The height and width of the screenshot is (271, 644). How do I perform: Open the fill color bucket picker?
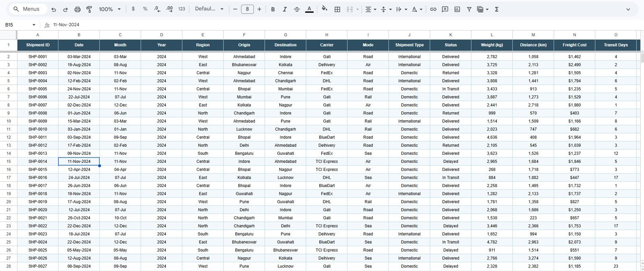[x=324, y=9]
